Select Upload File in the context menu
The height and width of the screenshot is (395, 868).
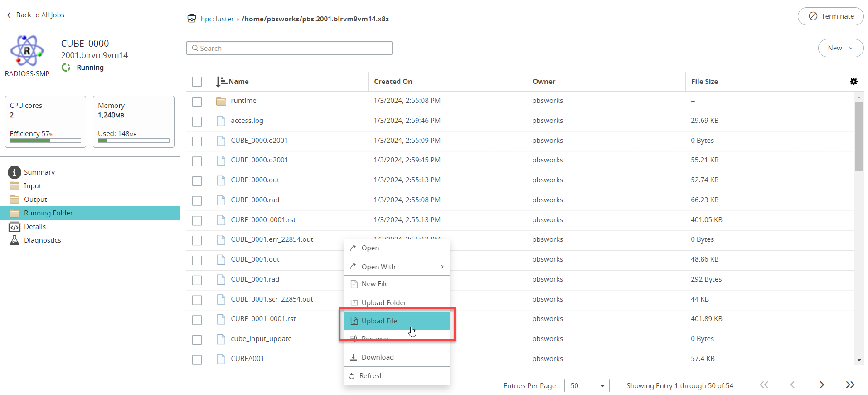pyautogui.click(x=397, y=321)
